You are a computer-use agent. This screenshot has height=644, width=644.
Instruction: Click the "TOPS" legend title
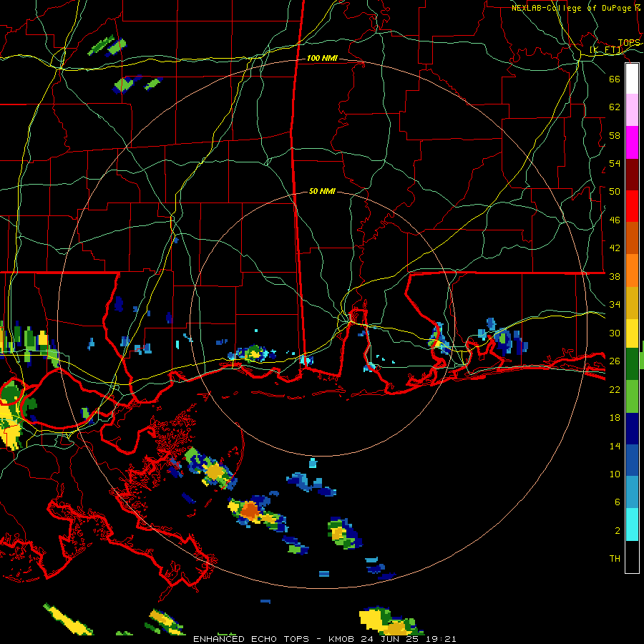click(629, 43)
